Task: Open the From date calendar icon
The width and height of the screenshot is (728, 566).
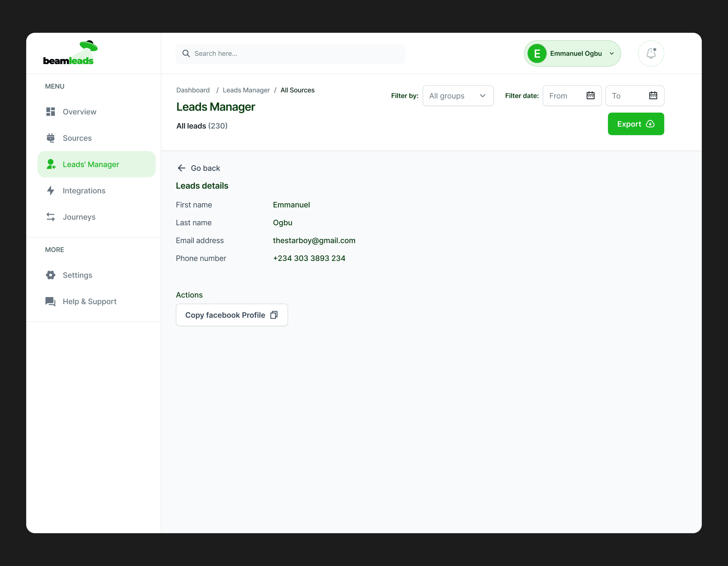Action: [x=590, y=96]
